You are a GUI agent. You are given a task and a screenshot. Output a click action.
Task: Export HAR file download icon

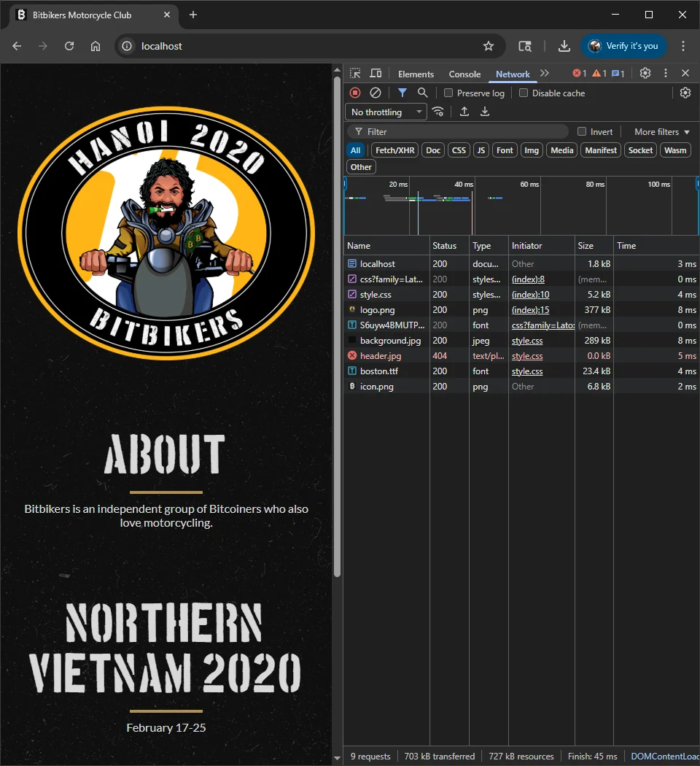(x=485, y=112)
